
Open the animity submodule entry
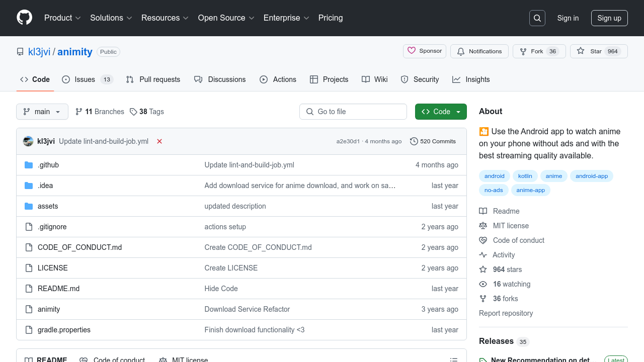click(49, 309)
